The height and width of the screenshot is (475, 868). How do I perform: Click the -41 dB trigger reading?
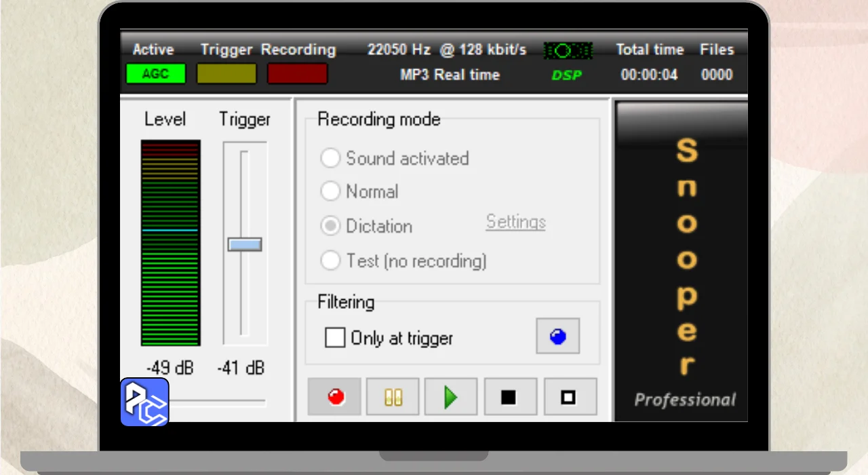tap(241, 368)
